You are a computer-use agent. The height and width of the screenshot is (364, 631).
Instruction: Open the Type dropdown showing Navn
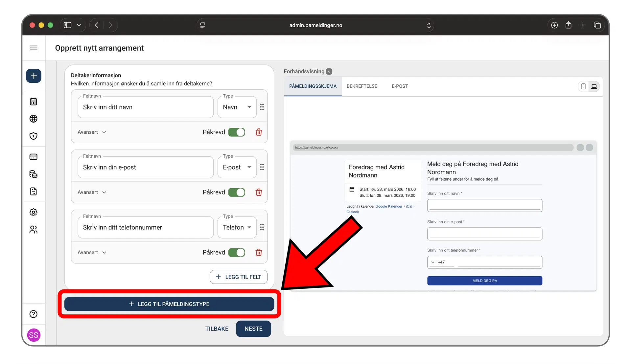pos(237,107)
